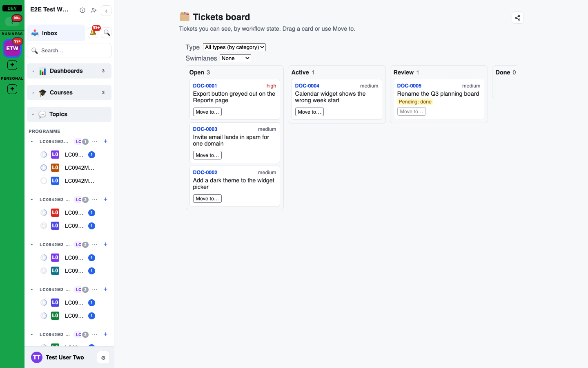Add a topic to LC0942M2 with plus
Image resolution: width=588 pixels, height=368 pixels.
tap(106, 141)
